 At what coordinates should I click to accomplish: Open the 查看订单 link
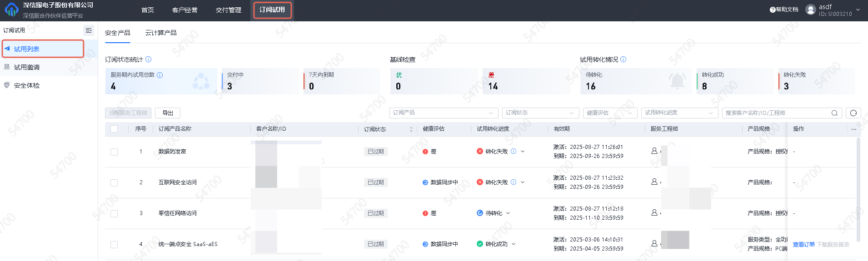point(803,245)
